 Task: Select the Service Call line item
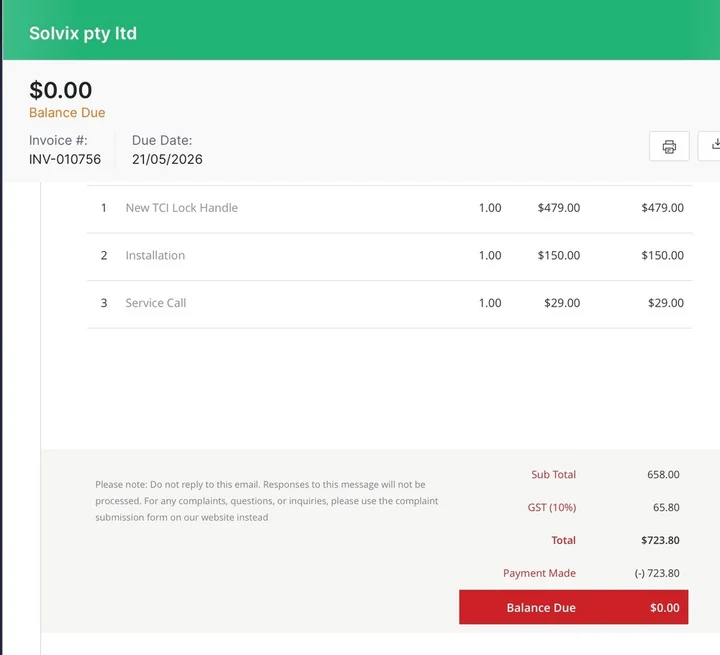pos(156,303)
